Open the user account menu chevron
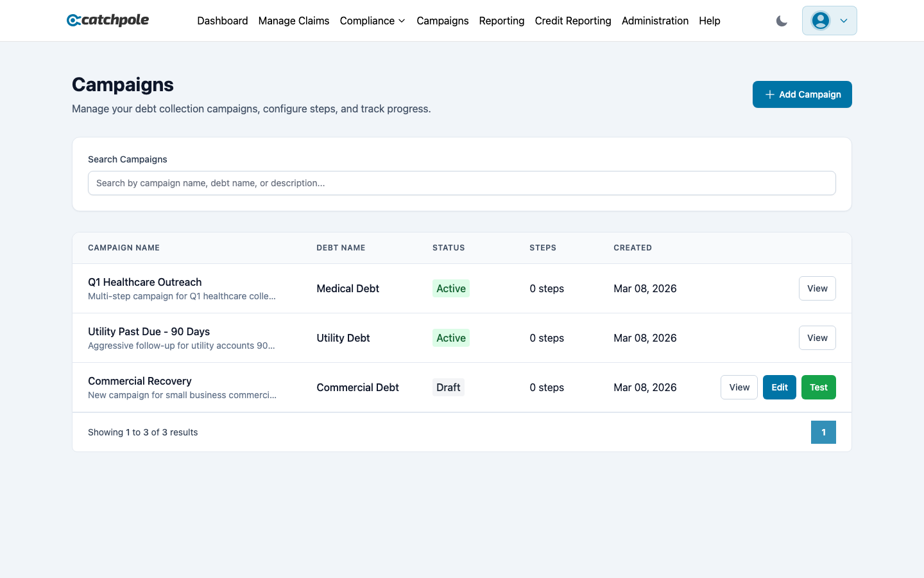This screenshot has height=578, width=924. (x=843, y=21)
